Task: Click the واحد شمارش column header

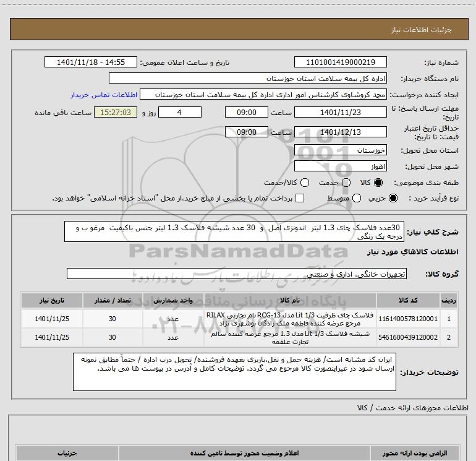Action: (172, 301)
